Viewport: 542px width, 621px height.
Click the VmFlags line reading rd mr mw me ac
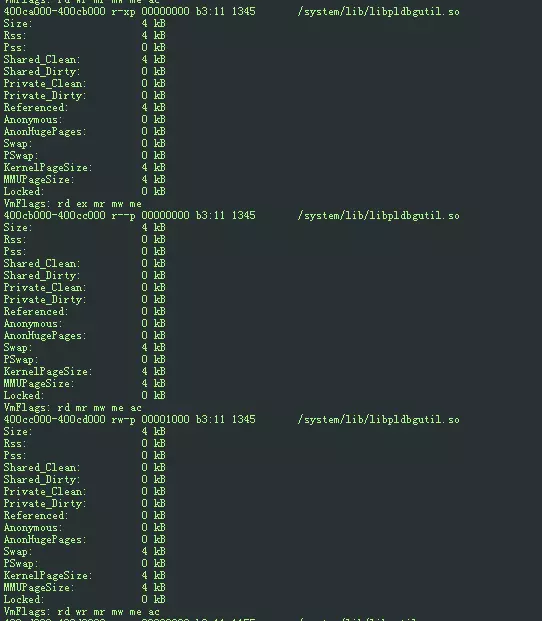[x=72, y=408]
